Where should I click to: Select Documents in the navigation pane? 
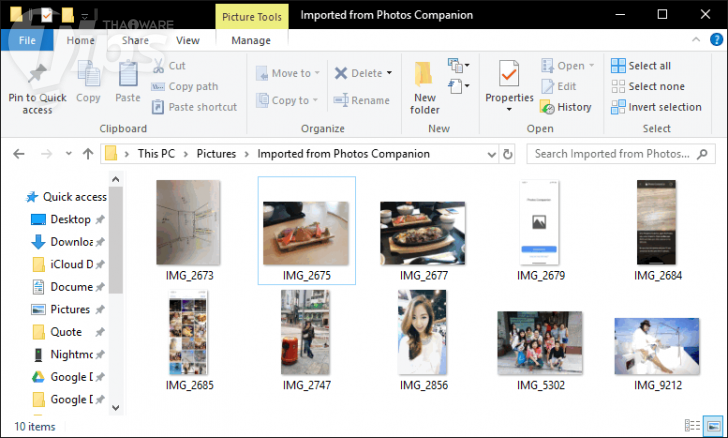click(x=67, y=287)
